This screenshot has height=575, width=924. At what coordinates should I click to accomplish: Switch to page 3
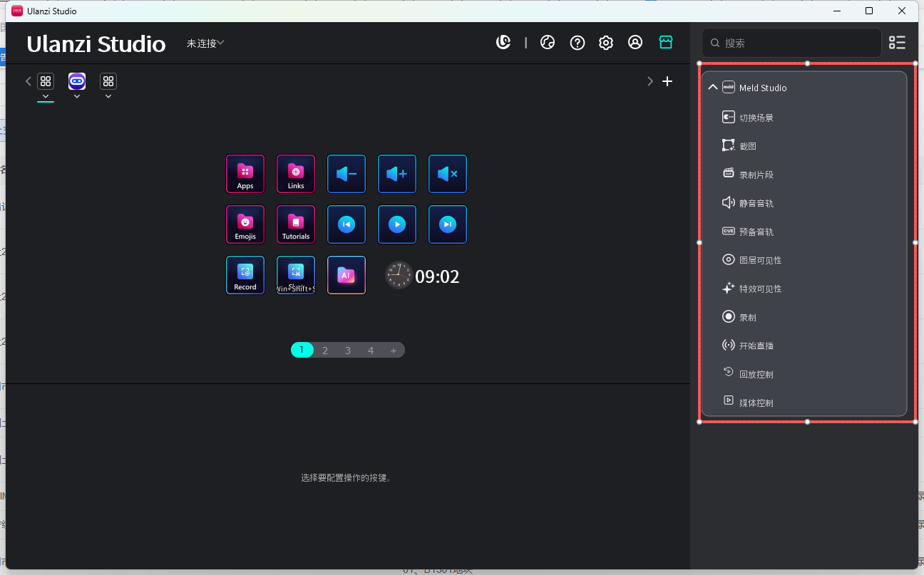(x=348, y=351)
